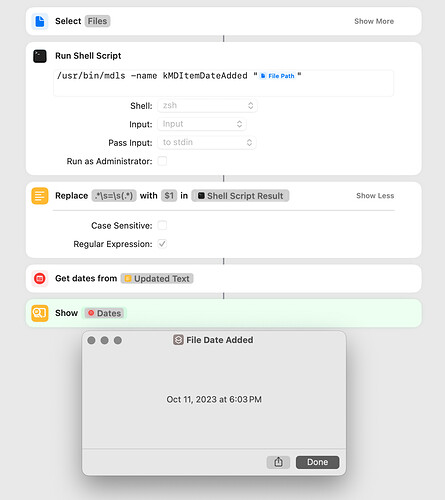Image resolution: width=445 pixels, height=500 pixels.
Task: Click the yellow Show result action icon
Action: pyautogui.click(x=40, y=313)
